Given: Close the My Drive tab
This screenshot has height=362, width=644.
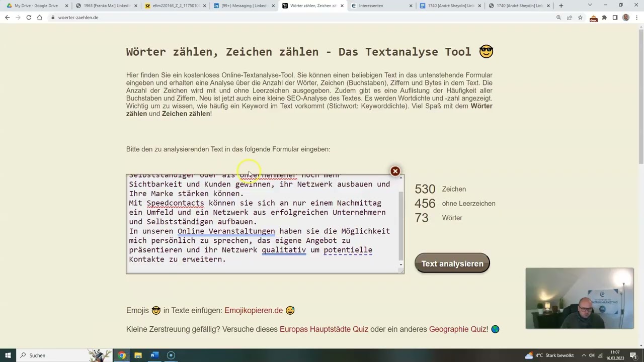Looking at the screenshot, I should (66, 6).
